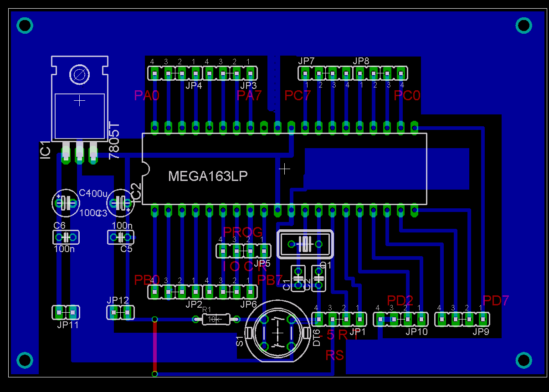Pick the C6 100n capacitor
The height and width of the screenshot is (392, 549).
pyautogui.click(x=66, y=237)
